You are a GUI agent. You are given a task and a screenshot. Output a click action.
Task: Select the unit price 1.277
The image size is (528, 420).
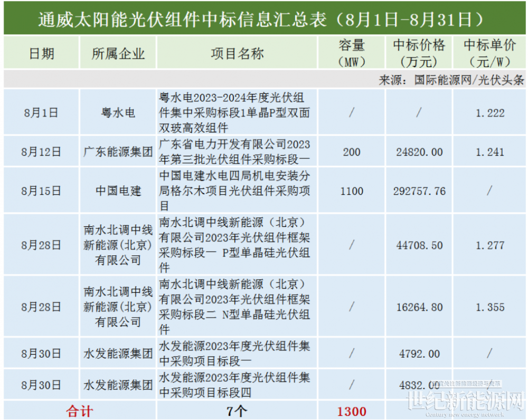click(490, 245)
